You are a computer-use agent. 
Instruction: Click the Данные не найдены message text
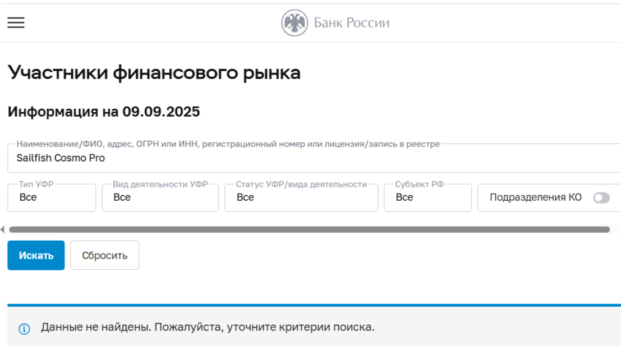click(x=208, y=327)
